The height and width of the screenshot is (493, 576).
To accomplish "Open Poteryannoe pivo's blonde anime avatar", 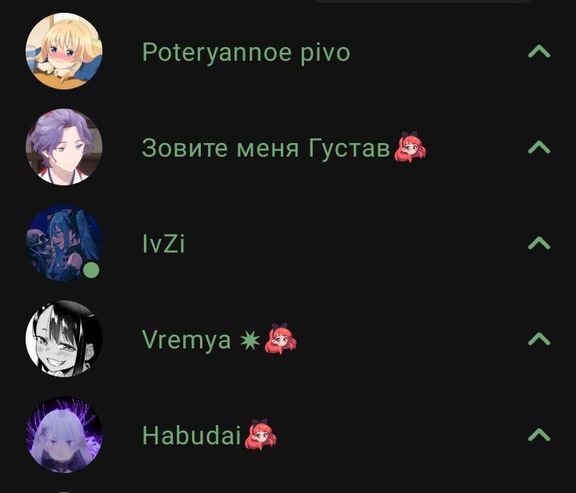I will 64,51.
